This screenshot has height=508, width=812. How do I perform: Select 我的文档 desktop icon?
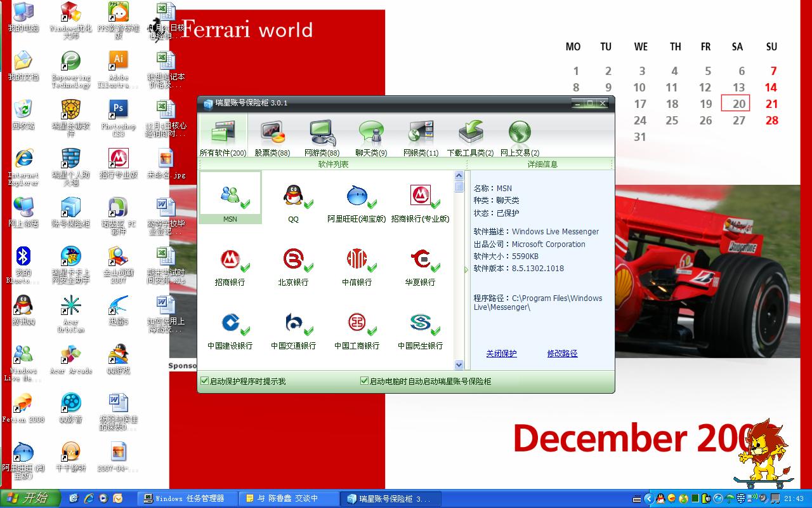point(23,66)
